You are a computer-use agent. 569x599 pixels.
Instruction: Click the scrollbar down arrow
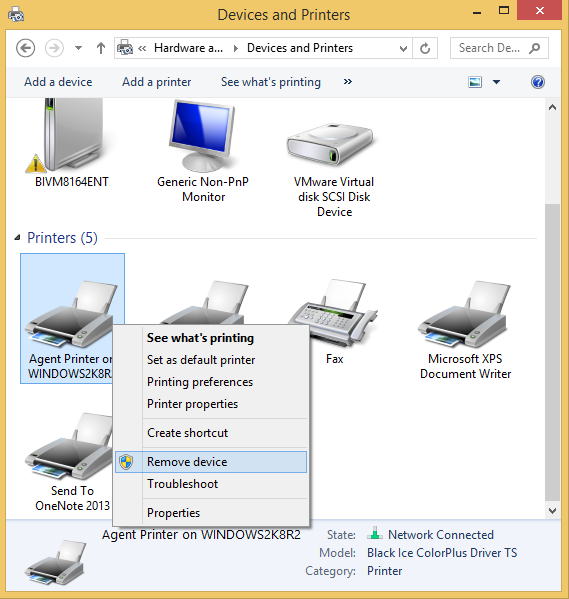click(x=552, y=511)
